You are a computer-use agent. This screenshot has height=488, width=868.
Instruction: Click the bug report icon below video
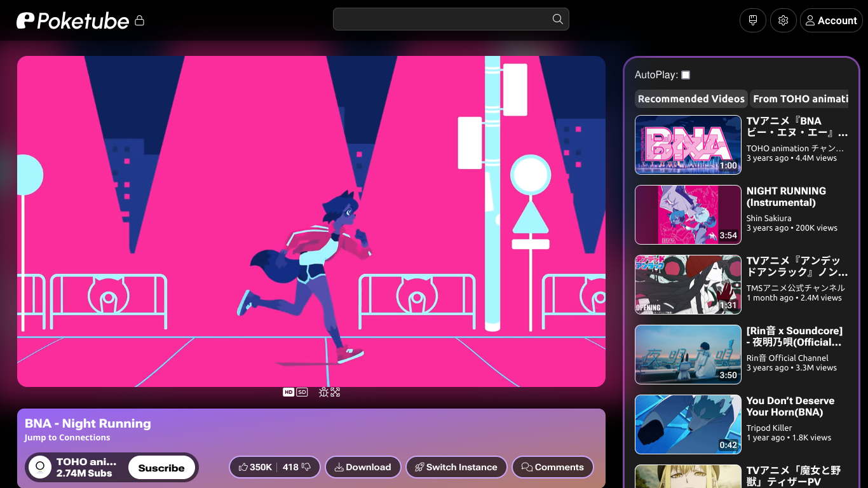323,392
